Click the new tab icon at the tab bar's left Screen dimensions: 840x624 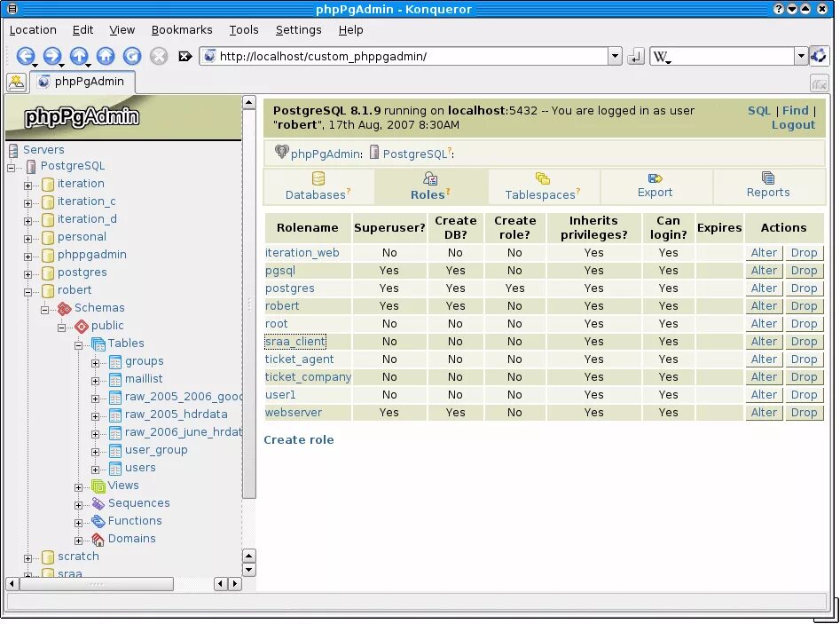pos(17,82)
